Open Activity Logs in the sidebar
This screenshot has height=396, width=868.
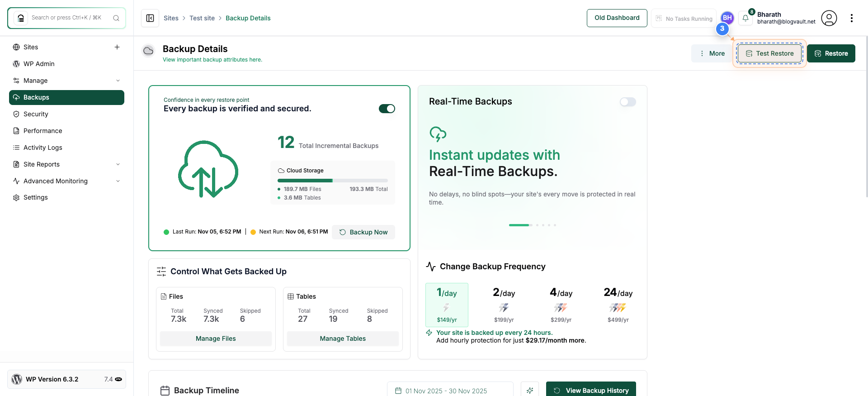tap(66, 148)
